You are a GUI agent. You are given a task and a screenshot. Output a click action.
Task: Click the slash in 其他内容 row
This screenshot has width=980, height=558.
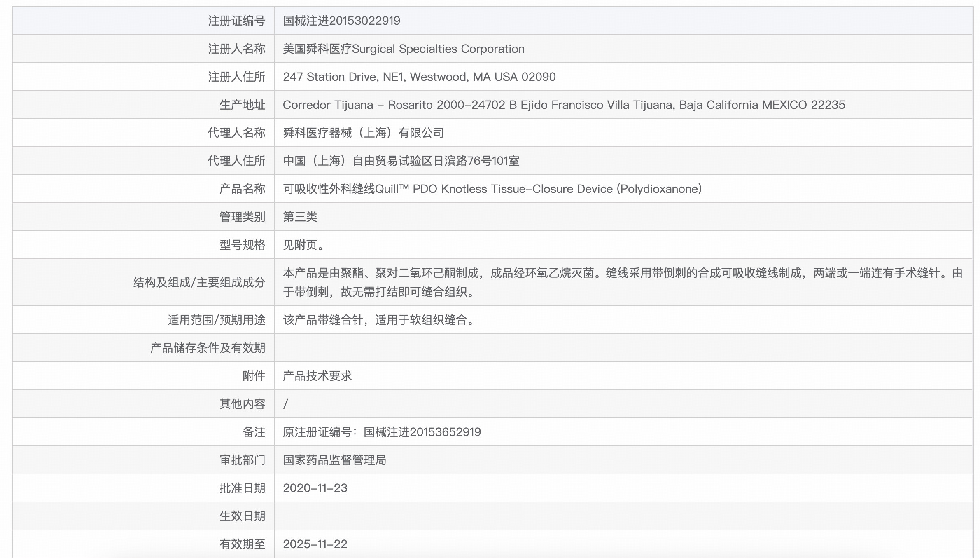point(286,404)
